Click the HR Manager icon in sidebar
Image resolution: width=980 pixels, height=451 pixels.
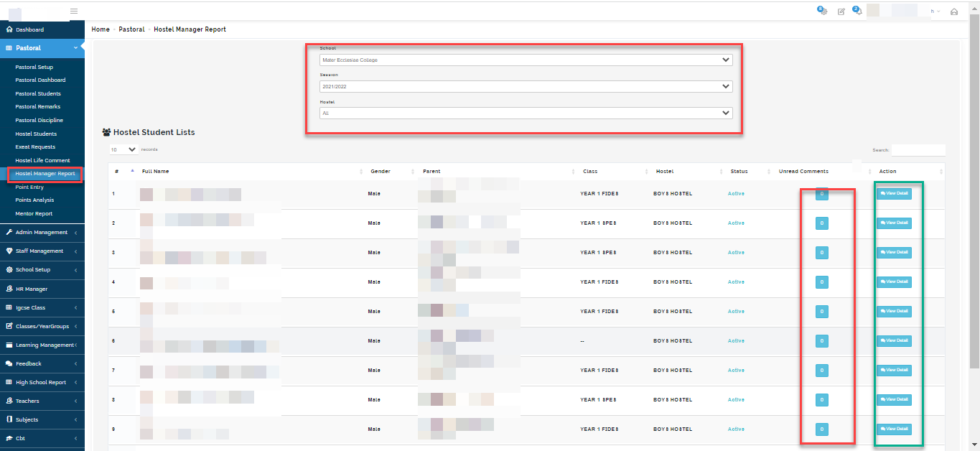point(9,289)
